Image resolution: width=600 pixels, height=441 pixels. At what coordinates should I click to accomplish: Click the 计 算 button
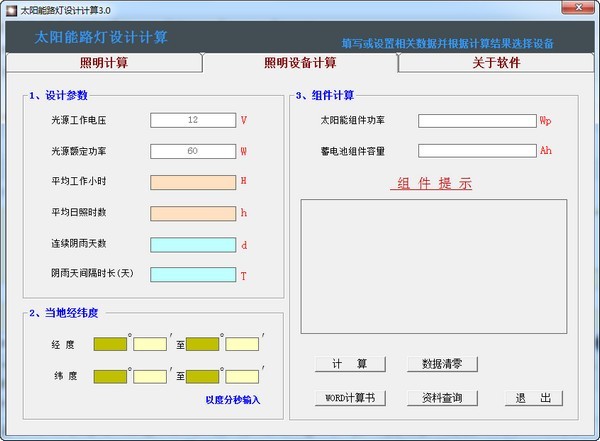350,364
